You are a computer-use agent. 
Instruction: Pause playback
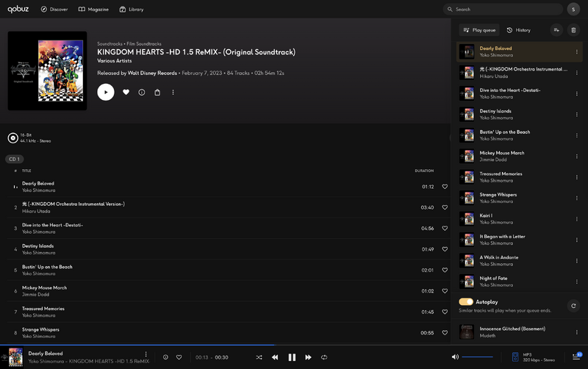pos(292,357)
